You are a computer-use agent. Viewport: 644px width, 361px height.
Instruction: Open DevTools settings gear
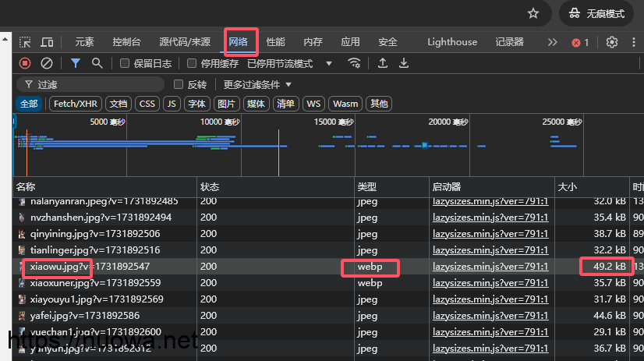pyautogui.click(x=612, y=42)
